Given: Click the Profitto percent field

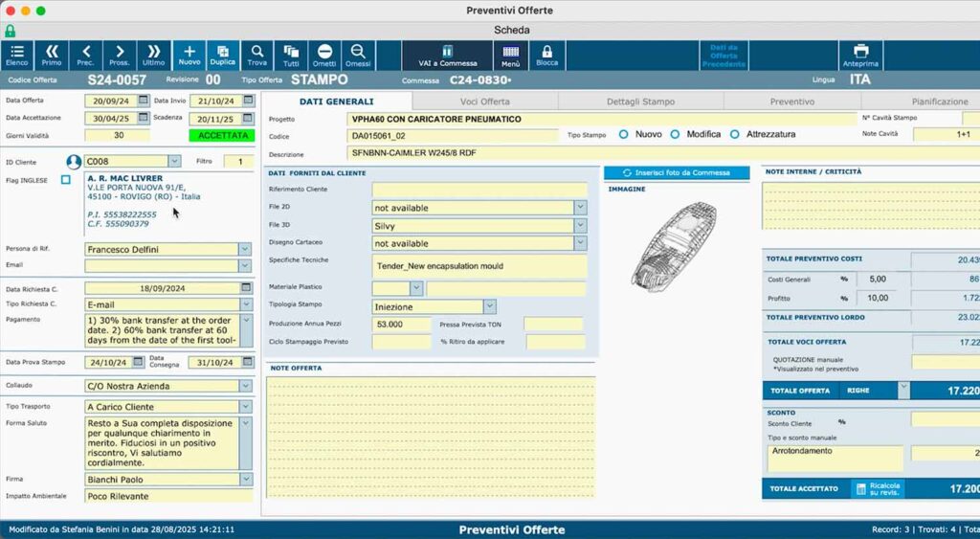Looking at the screenshot, I should point(877,299).
